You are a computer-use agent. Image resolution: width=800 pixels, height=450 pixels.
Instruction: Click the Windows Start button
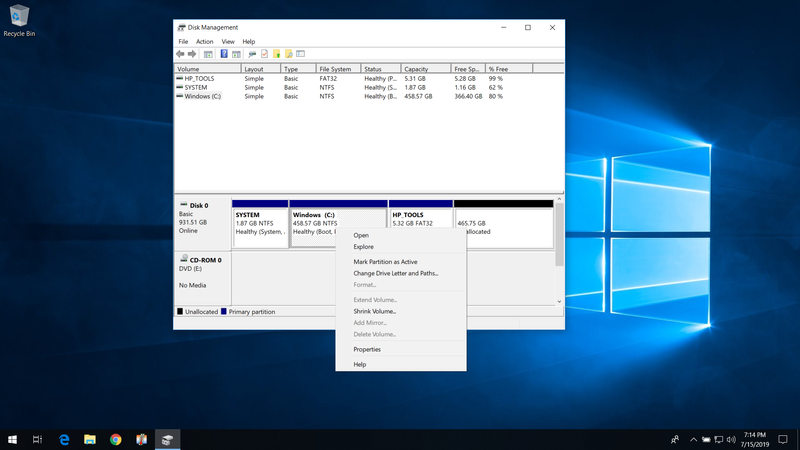(13, 439)
